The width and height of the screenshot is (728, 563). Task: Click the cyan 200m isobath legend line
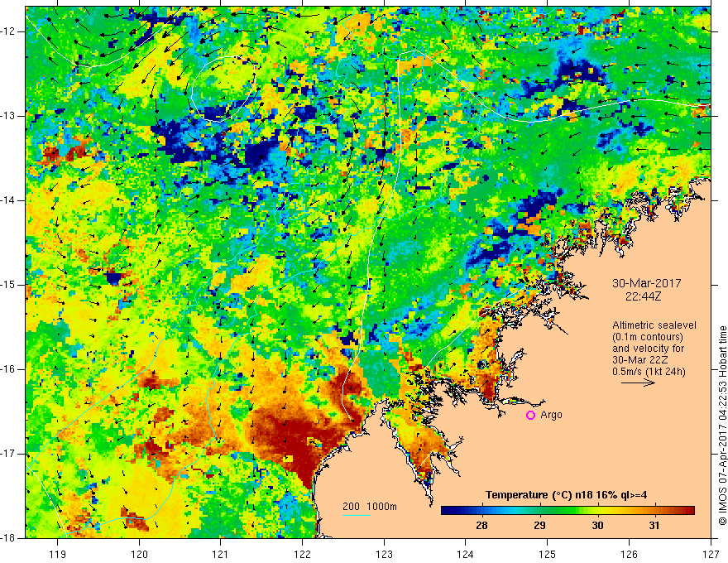[x=356, y=515]
